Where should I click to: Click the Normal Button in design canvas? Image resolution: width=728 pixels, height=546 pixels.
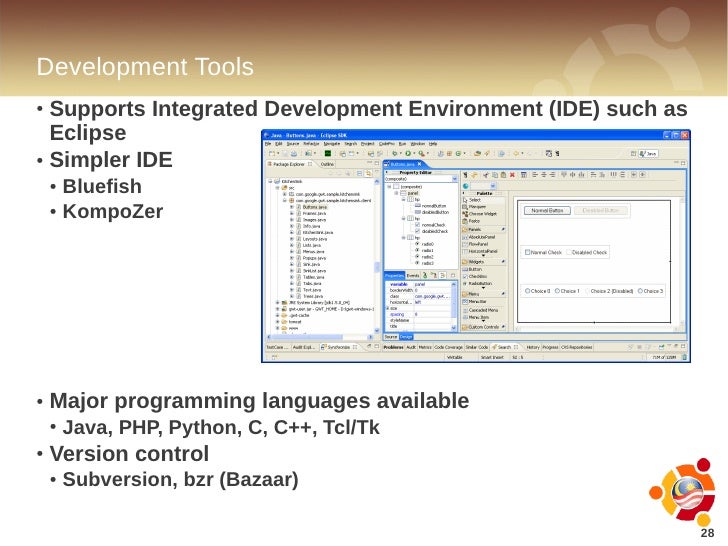pos(547,211)
